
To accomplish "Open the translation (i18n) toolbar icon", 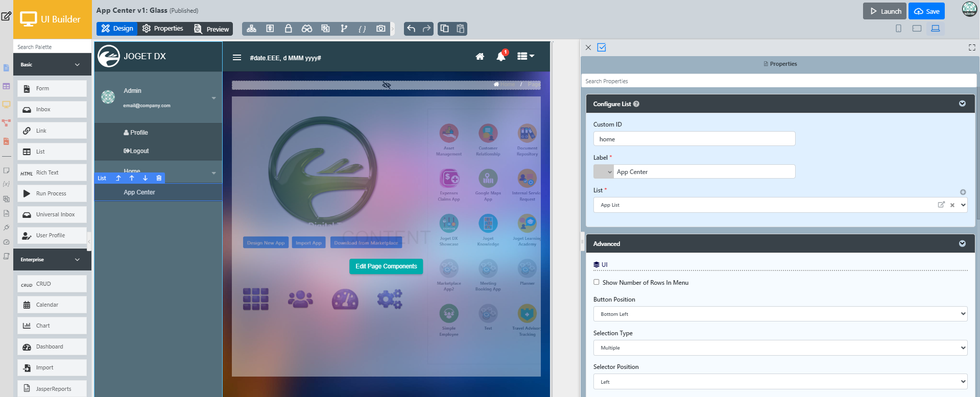I will coord(325,29).
